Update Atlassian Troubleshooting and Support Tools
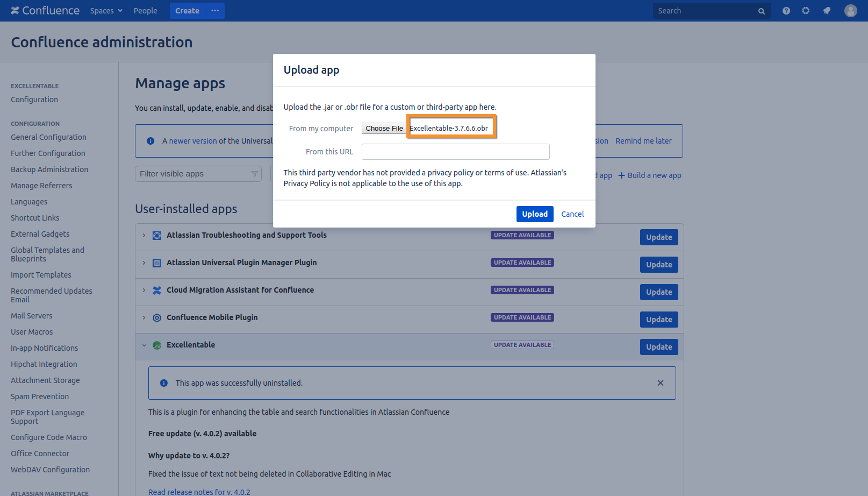868x496 pixels. click(x=659, y=237)
